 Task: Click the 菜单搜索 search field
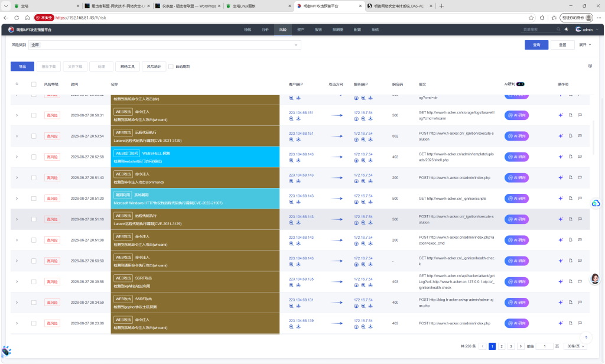(539, 30)
